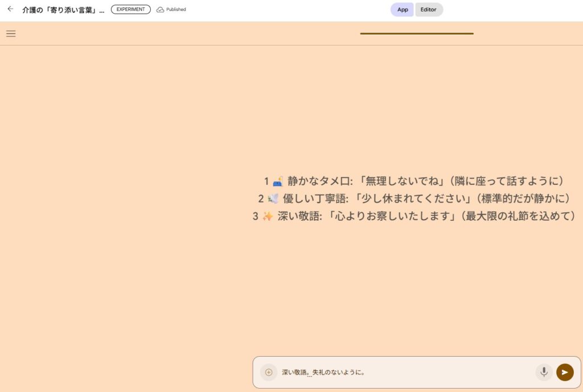The width and height of the screenshot is (583, 392).
Task: Click the Published cloud icon
Action: click(160, 10)
